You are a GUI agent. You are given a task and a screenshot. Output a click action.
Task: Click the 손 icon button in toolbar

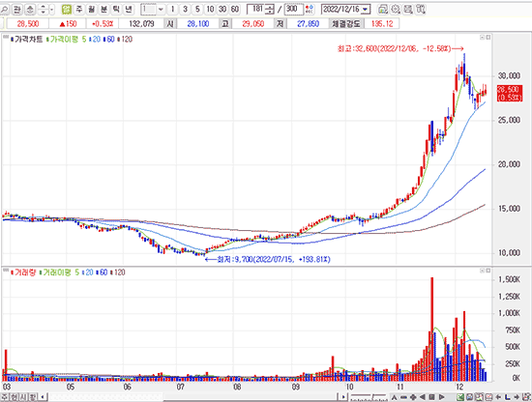coord(30,9)
